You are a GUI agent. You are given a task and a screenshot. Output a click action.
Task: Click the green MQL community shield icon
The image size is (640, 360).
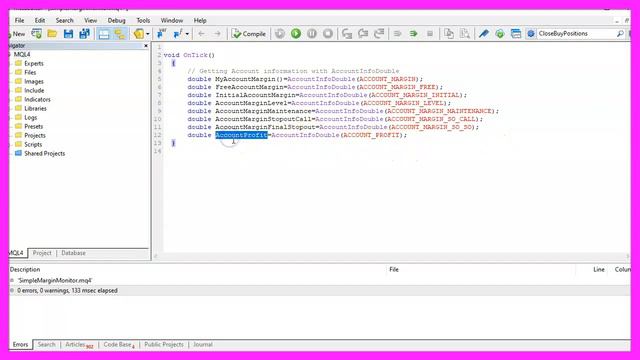click(x=500, y=33)
